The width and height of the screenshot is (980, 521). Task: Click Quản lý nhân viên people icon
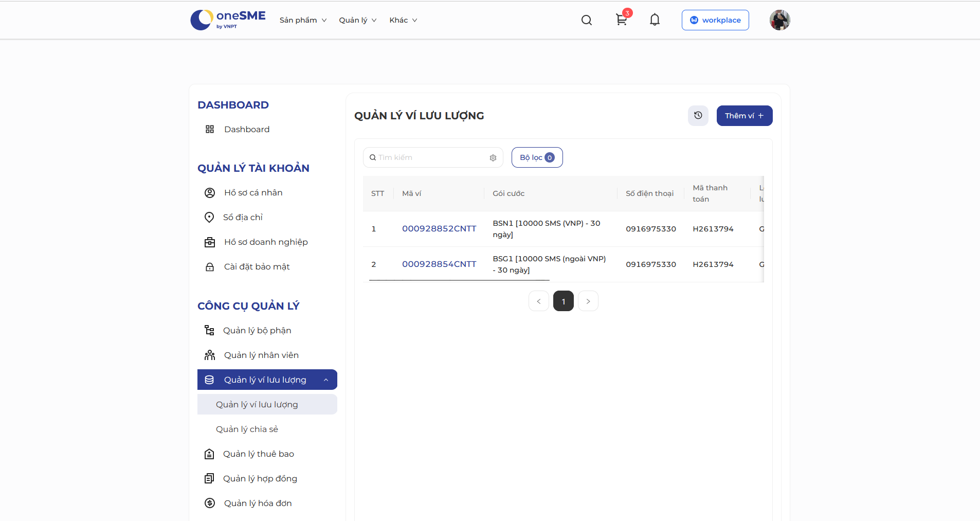point(210,355)
